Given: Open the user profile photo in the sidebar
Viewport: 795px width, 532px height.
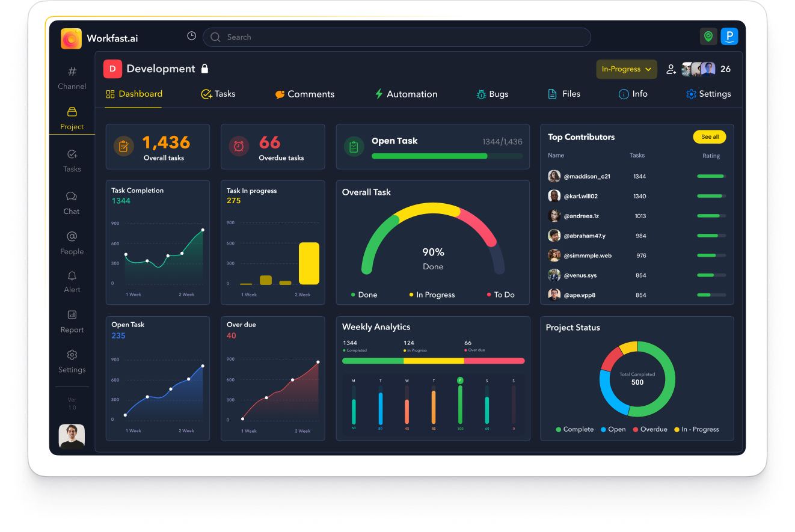Looking at the screenshot, I should click(72, 437).
